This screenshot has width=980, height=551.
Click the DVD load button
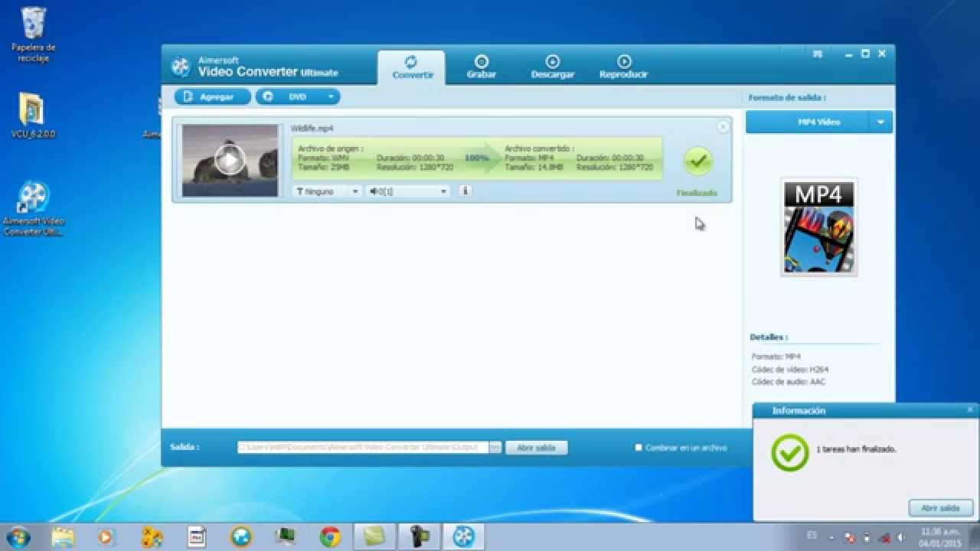coord(289,97)
